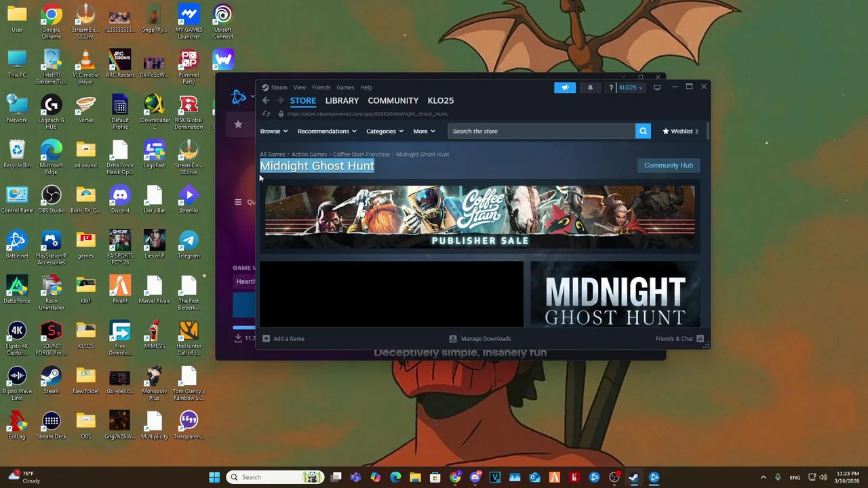Open the Friends menu in Steam

[321, 87]
